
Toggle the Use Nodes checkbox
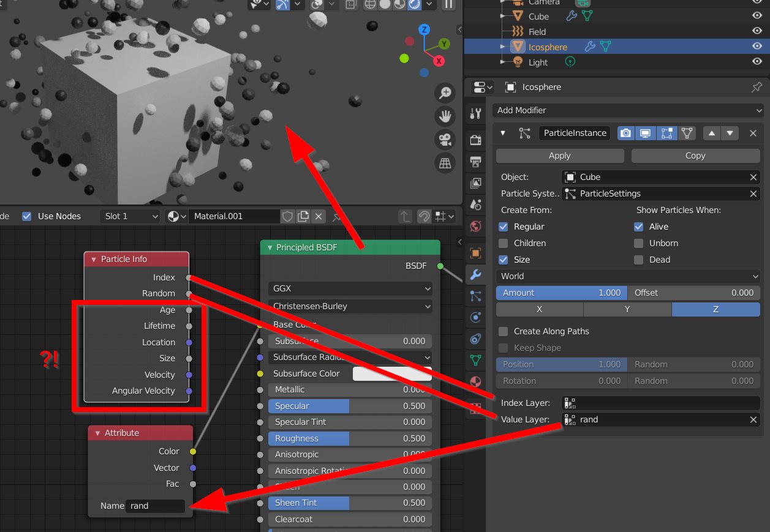27,216
